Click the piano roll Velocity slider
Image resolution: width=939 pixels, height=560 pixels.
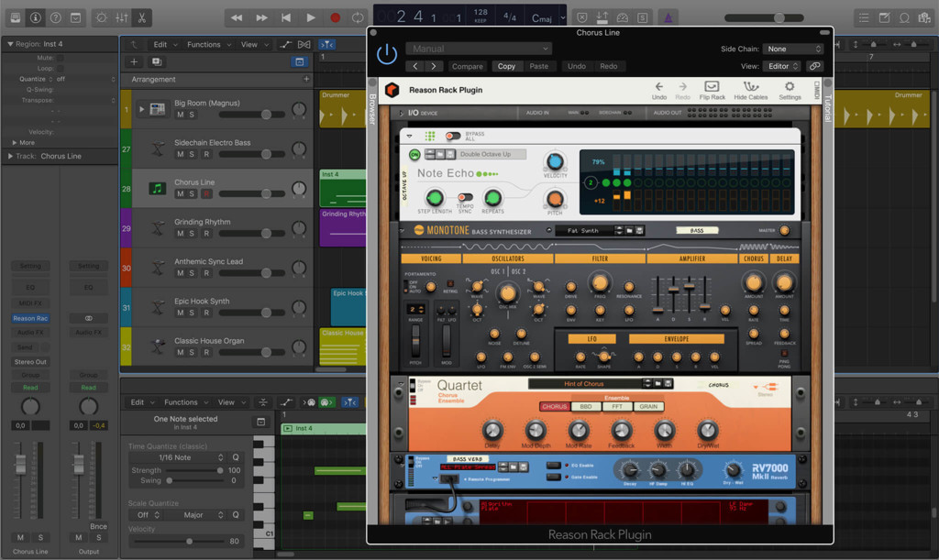coord(188,542)
